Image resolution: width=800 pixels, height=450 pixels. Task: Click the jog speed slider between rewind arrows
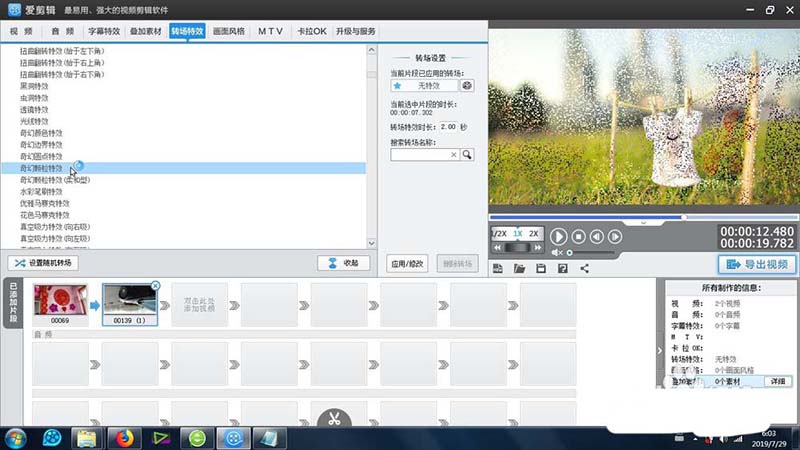coord(517,247)
